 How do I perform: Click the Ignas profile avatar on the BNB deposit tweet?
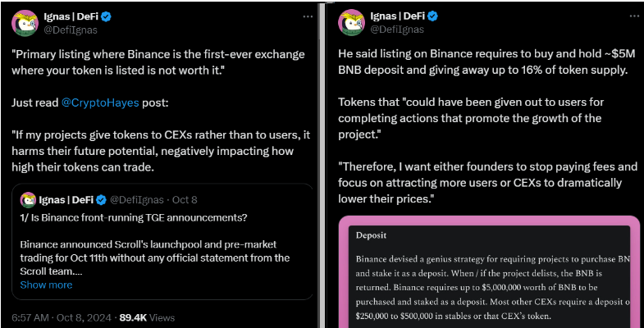coord(352,22)
